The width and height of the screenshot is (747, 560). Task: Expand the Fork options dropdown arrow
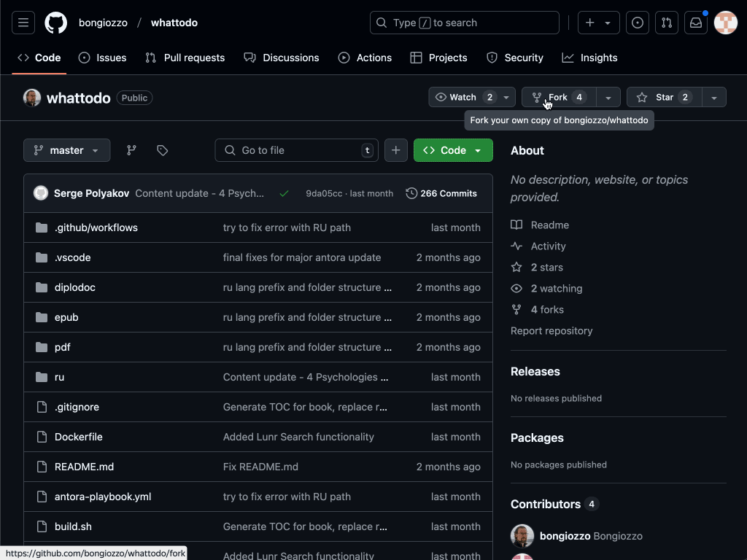click(608, 97)
